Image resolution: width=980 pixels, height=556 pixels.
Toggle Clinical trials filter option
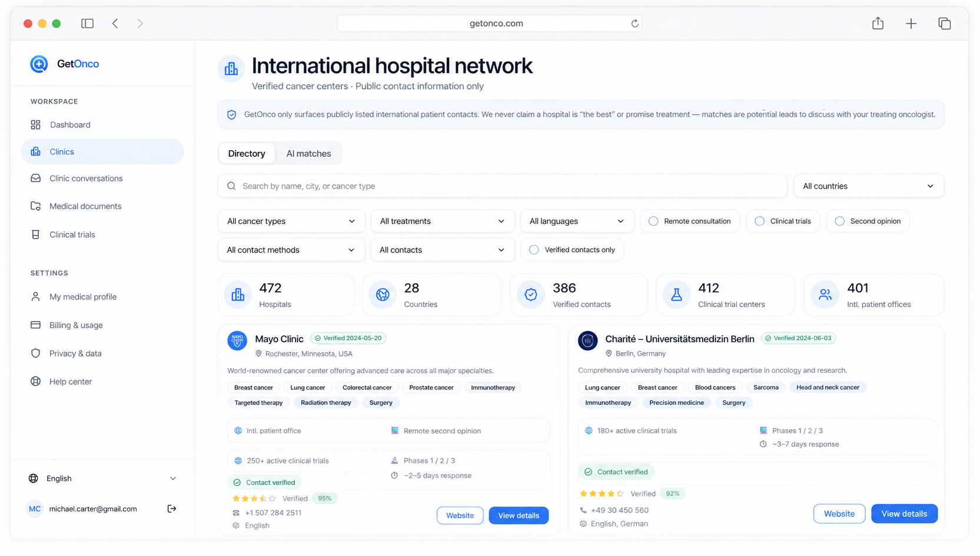(x=783, y=221)
